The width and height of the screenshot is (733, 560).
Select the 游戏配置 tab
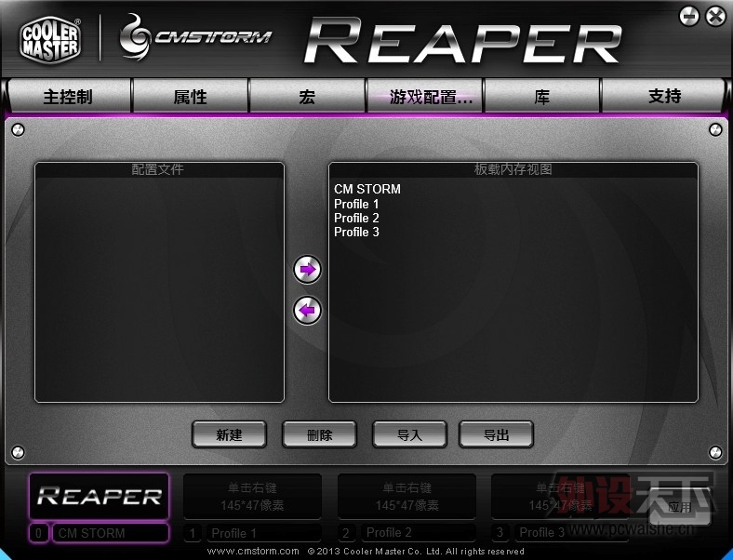click(424, 97)
